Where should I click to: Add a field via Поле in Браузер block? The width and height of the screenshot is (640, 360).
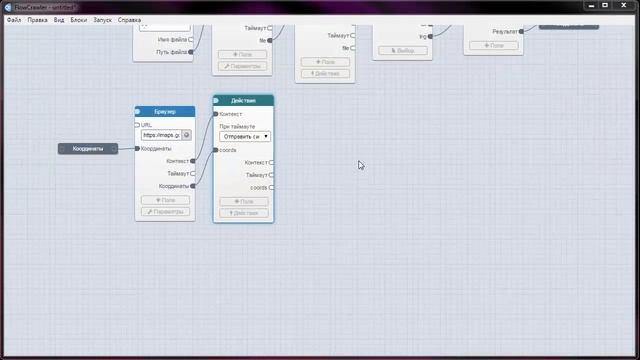click(x=165, y=200)
